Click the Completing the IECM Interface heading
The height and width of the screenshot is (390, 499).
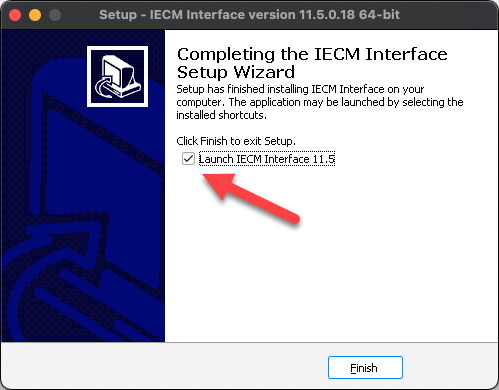pos(312,54)
